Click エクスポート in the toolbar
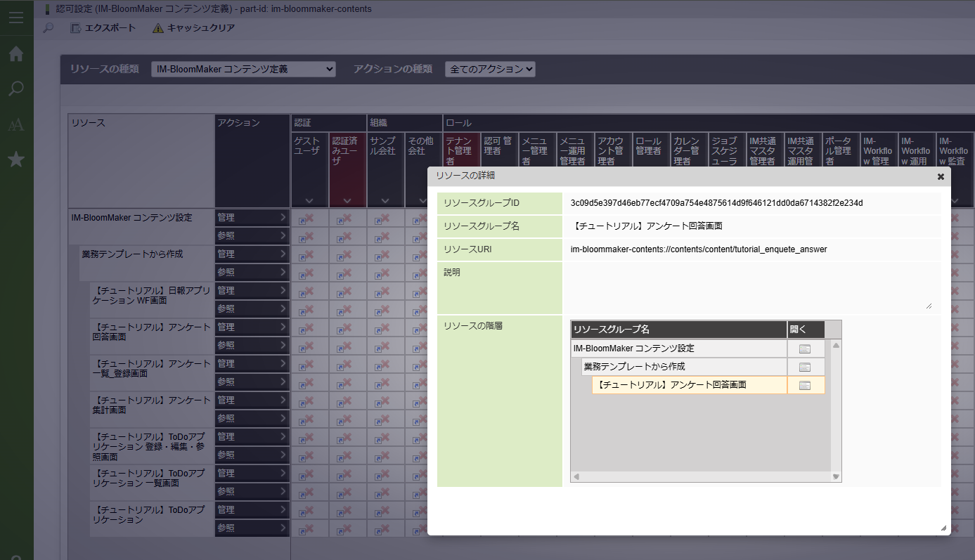This screenshot has width=975, height=560. (103, 28)
